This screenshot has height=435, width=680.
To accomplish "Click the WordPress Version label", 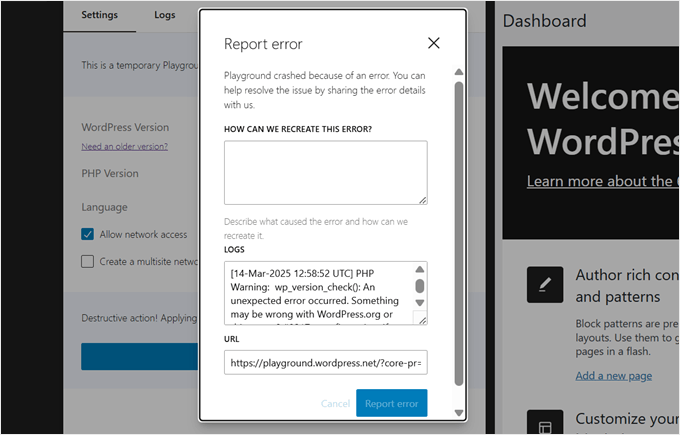I will point(125,128).
